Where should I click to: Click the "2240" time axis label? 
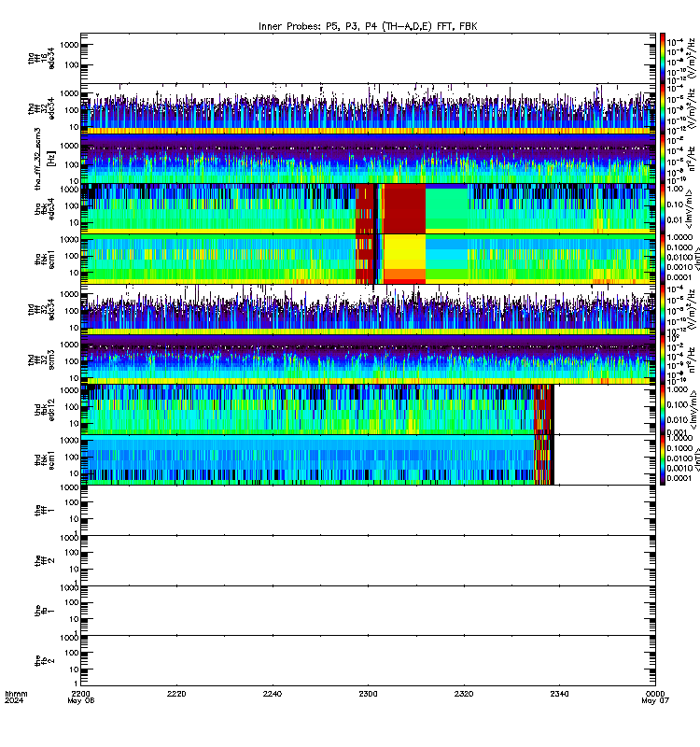(x=273, y=694)
